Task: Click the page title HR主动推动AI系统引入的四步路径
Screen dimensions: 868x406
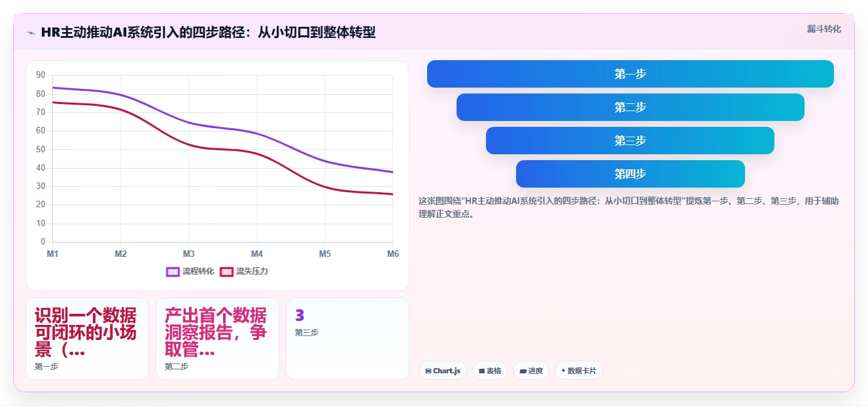Action: point(208,32)
